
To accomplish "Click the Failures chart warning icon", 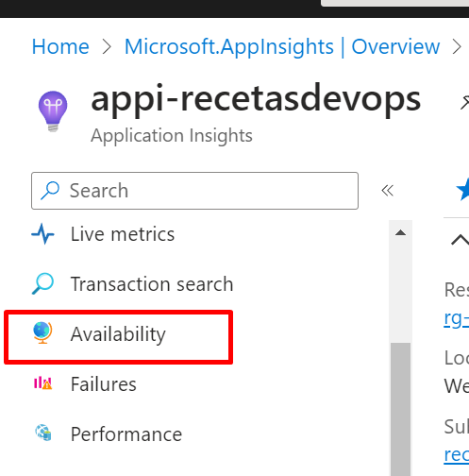I will point(42,383).
